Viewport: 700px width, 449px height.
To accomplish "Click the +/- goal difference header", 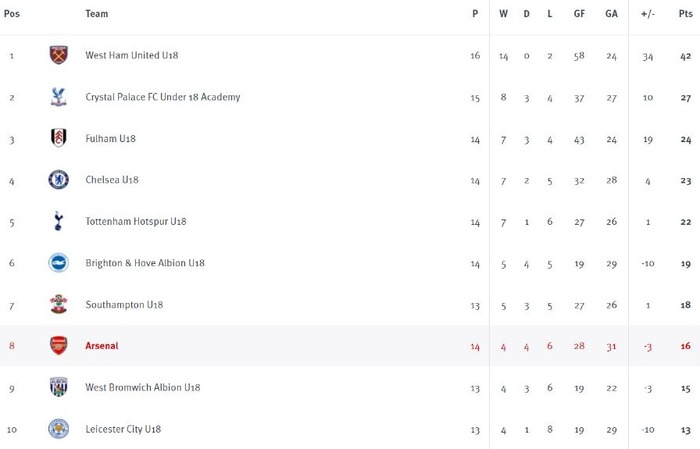I will coord(648,14).
